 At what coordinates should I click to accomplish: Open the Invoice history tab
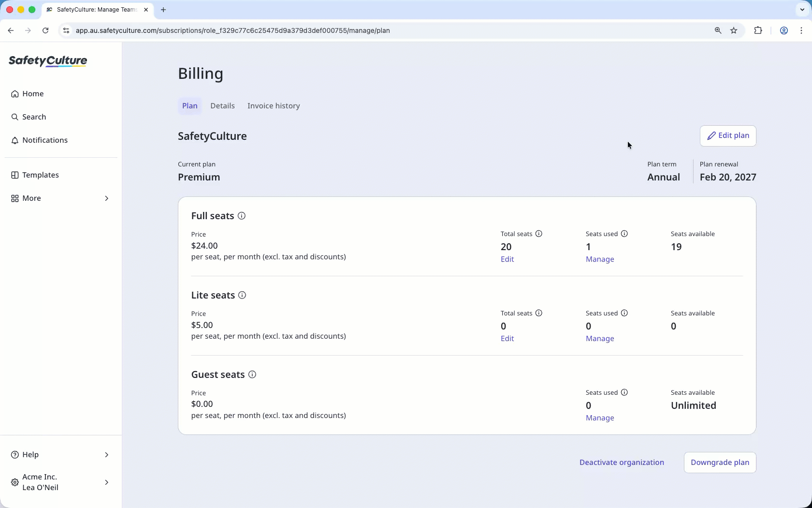pyautogui.click(x=274, y=106)
